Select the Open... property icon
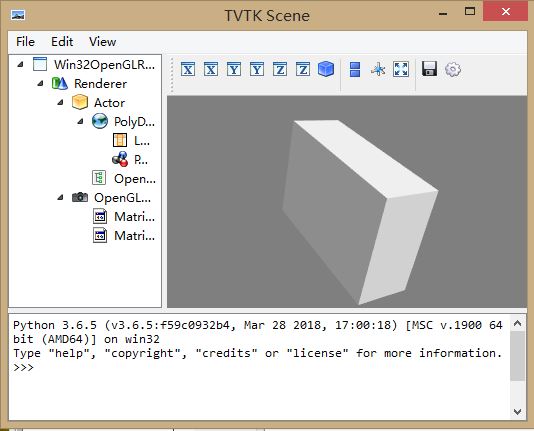This screenshot has width=534, height=431. [x=99, y=178]
